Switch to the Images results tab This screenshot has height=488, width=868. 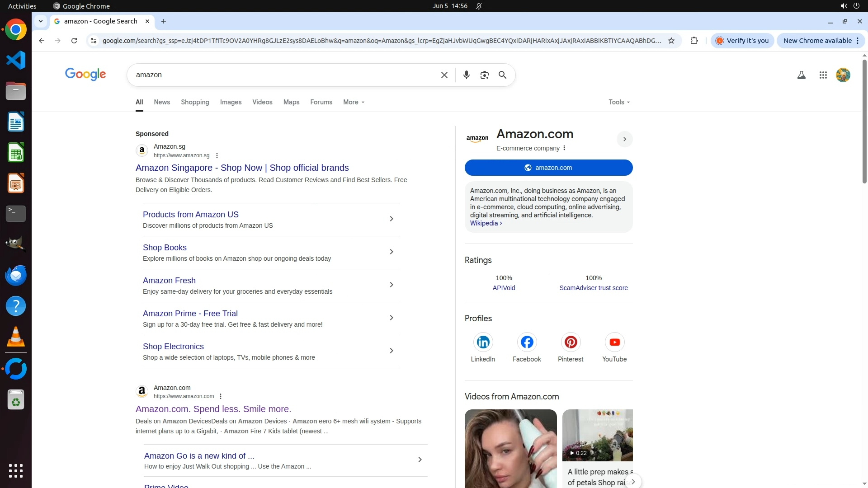[231, 102]
